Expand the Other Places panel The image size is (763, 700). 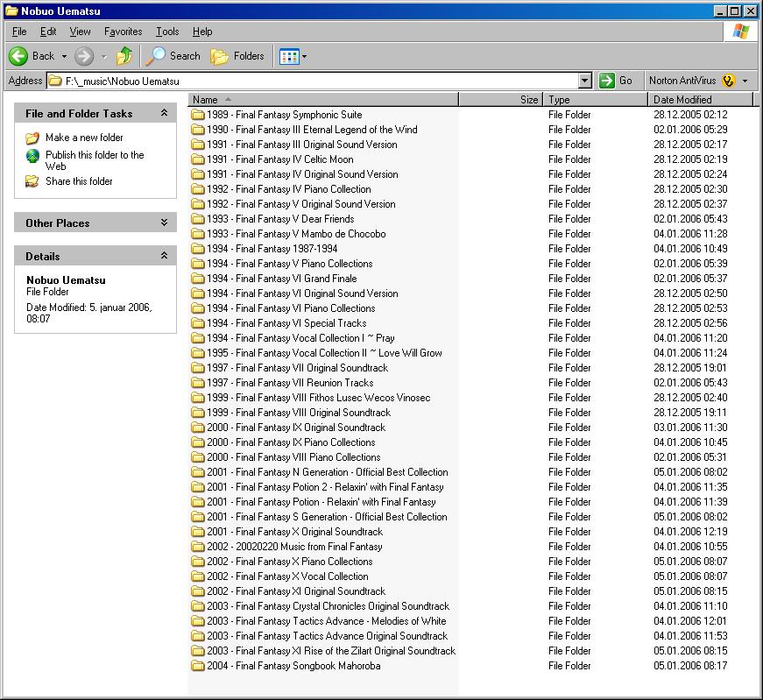coord(165,223)
